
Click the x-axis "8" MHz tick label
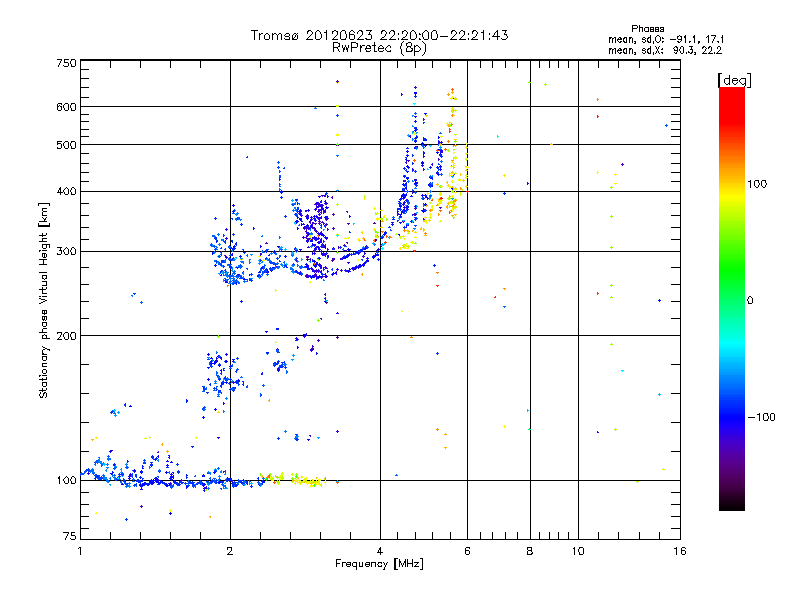(530, 551)
